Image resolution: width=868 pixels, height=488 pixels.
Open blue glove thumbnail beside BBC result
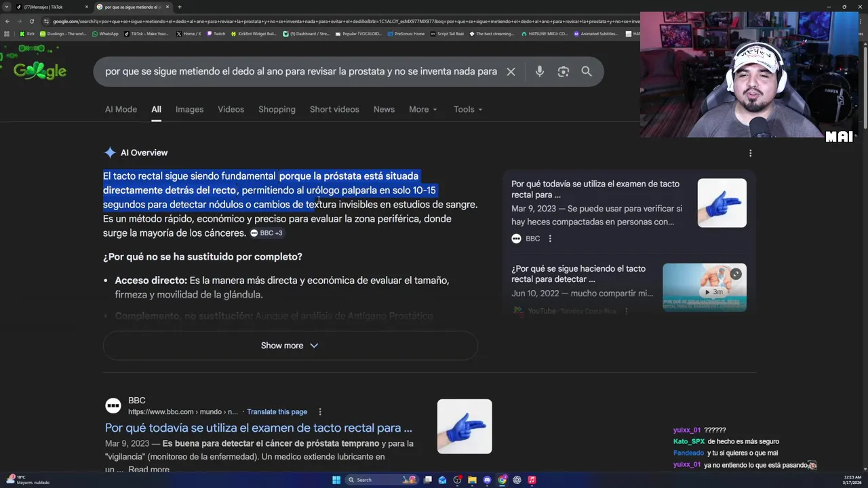465,426
